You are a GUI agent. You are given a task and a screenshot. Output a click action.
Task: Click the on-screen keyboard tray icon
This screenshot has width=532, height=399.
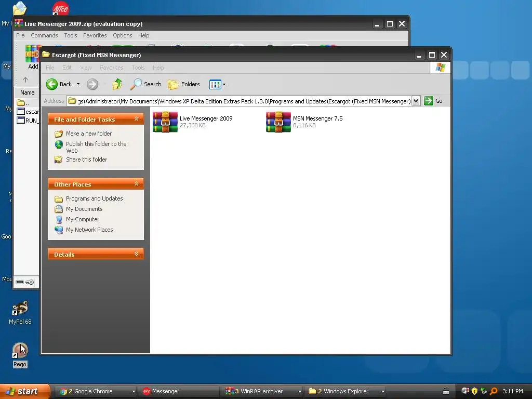446,392
